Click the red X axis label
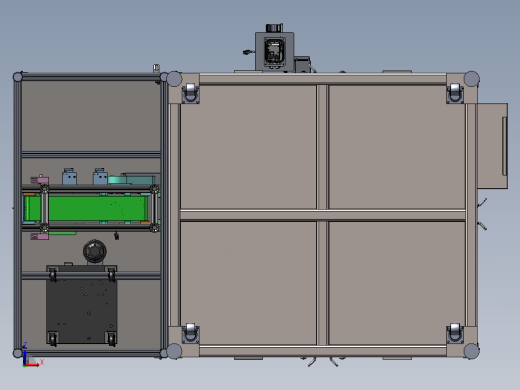This screenshot has width=520, height=390. 42,362
